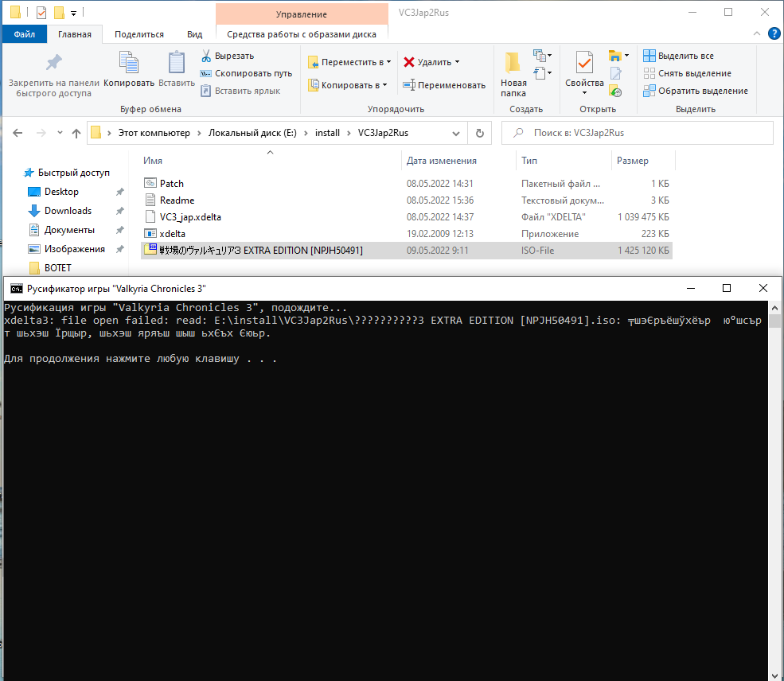Click the Копировать ribbon icon

point(129,63)
